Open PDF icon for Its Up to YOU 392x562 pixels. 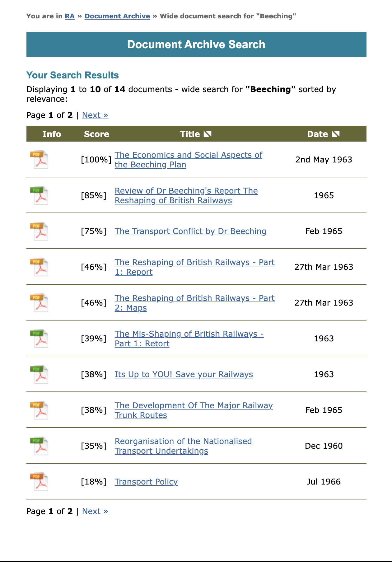coord(39,374)
